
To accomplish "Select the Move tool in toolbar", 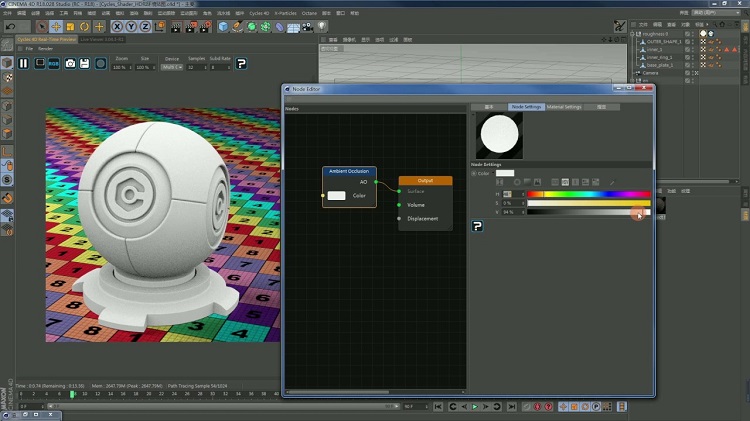I will click(56, 26).
